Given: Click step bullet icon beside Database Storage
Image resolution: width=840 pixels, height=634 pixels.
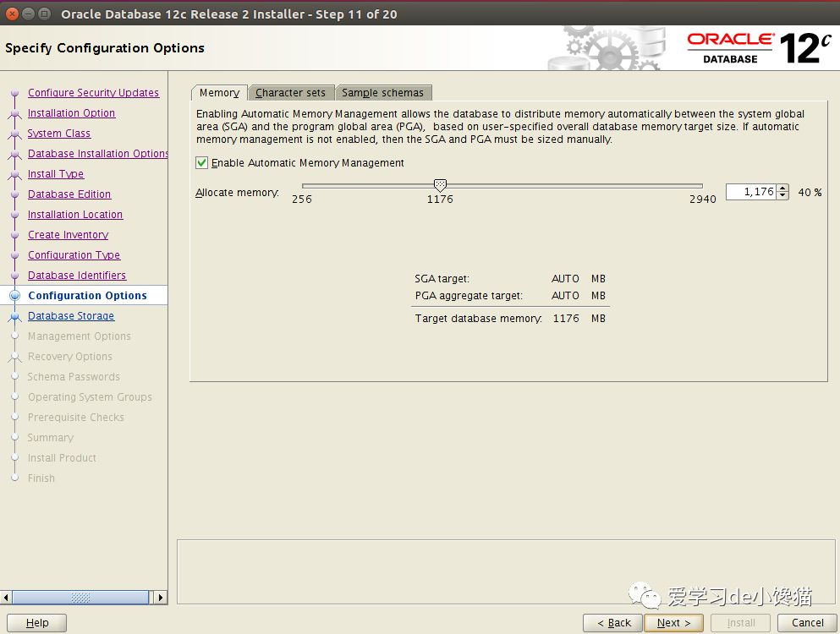Looking at the screenshot, I should [15, 316].
